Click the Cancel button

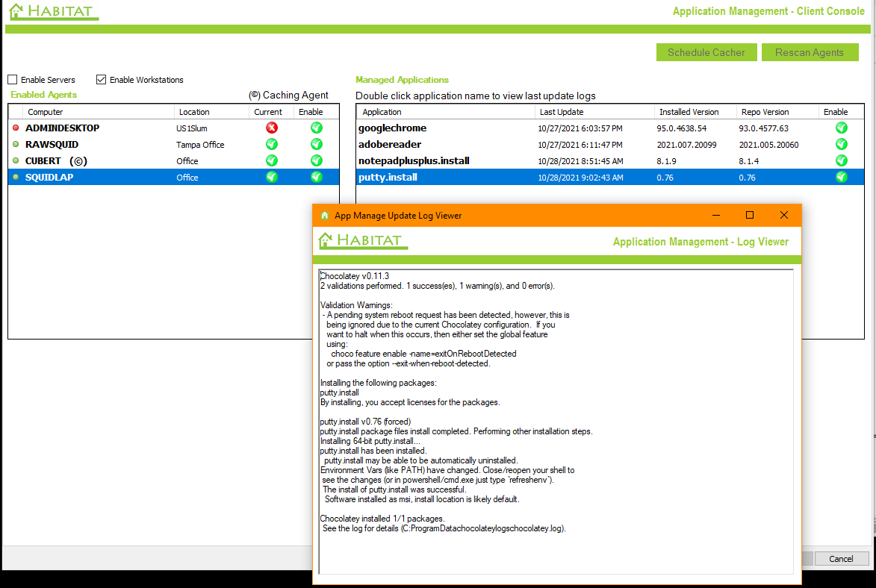(x=840, y=559)
